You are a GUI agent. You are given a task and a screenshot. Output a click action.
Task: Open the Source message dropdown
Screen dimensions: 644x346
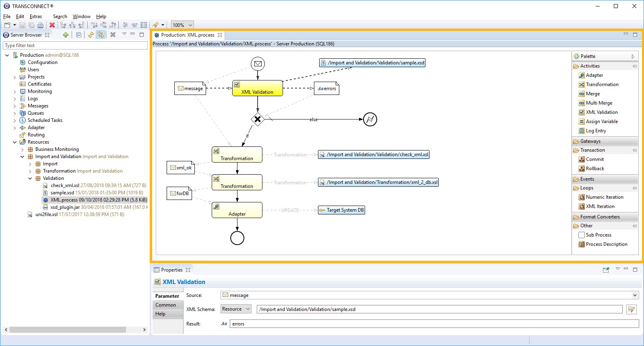pyautogui.click(x=635, y=295)
